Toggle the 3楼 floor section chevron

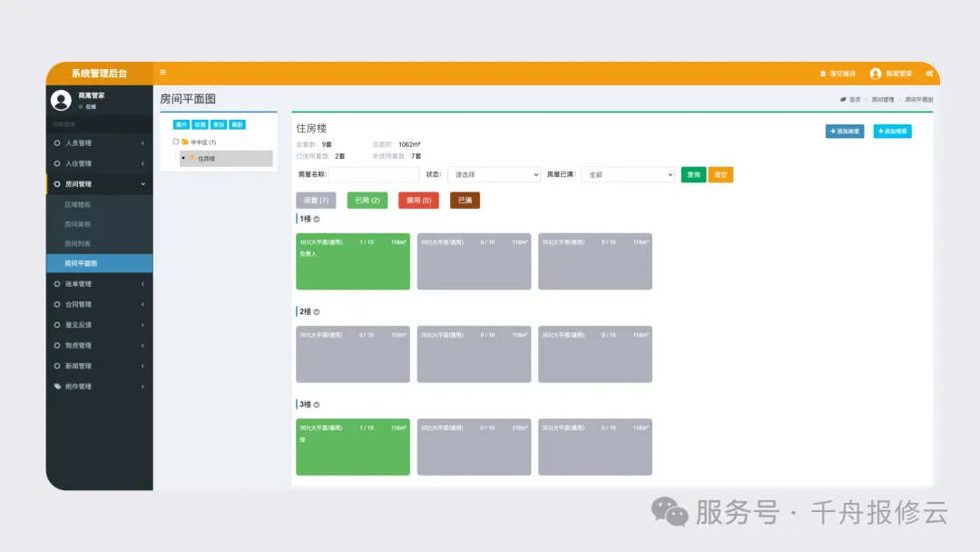[x=317, y=405]
